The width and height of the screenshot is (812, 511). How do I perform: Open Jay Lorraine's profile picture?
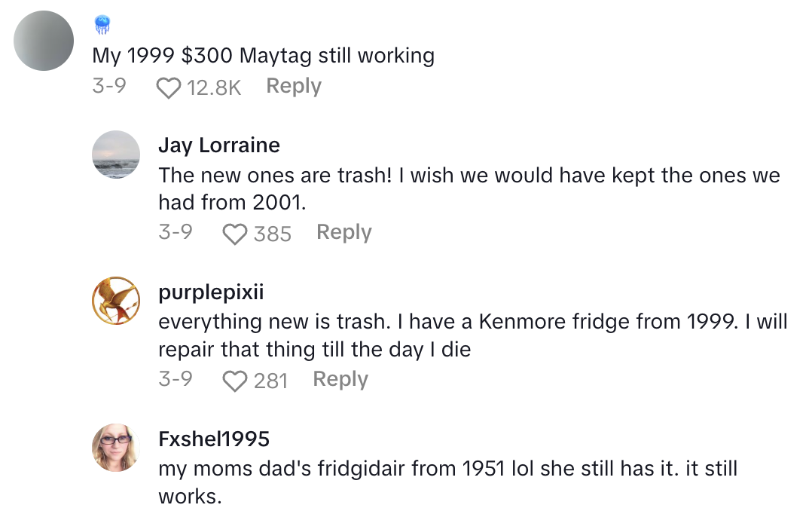(116, 155)
